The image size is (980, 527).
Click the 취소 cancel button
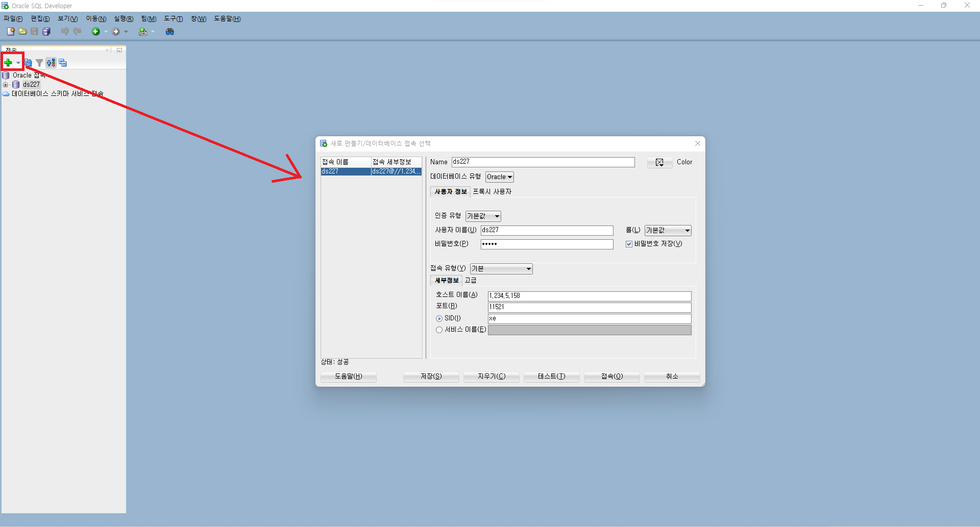[x=672, y=377]
